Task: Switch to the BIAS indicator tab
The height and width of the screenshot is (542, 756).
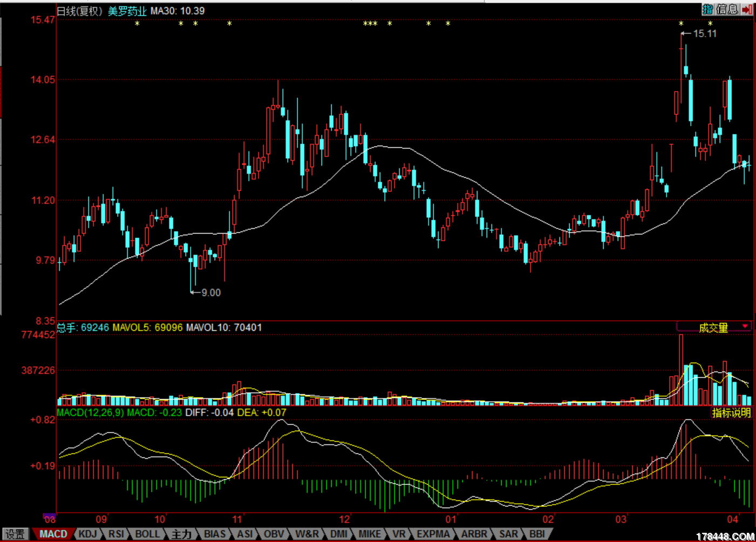Action: tap(215, 534)
